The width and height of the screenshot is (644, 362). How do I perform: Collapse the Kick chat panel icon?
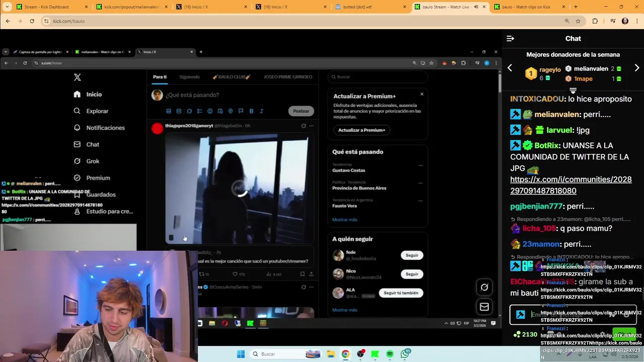point(510,39)
